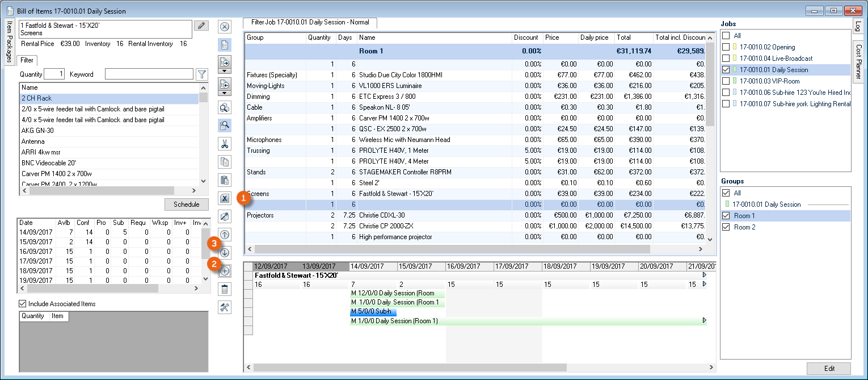Uncheck Include Associated Items checkbox
The image size is (868, 380).
[x=23, y=304]
